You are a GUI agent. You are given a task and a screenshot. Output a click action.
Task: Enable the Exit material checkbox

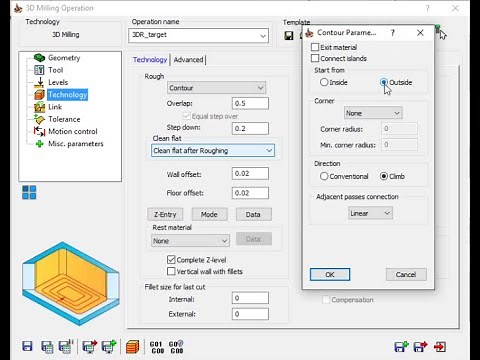(x=315, y=47)
